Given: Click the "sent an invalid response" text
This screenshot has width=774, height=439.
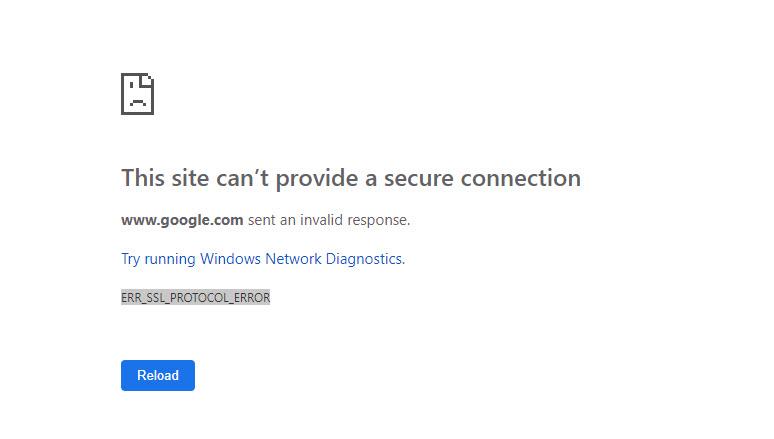Looking at the screenshot, I should click(x=329, y=220).
